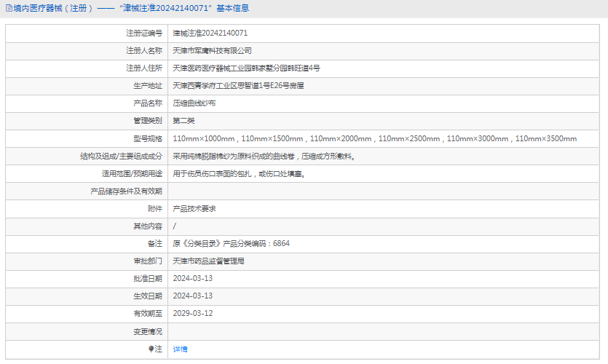Click the 产品名称 label

[x=148, y=103]
